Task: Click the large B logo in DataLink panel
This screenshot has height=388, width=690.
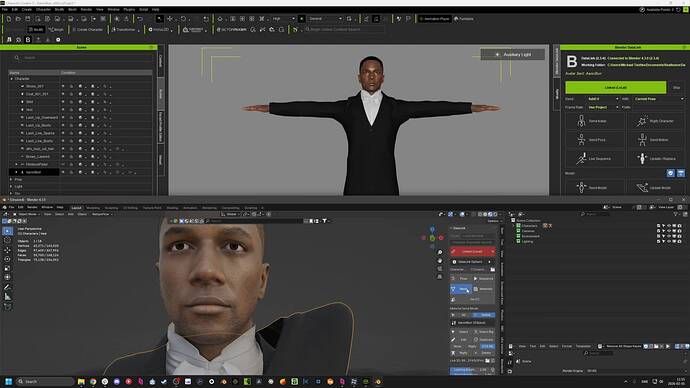Action: (x=572, y=61)
